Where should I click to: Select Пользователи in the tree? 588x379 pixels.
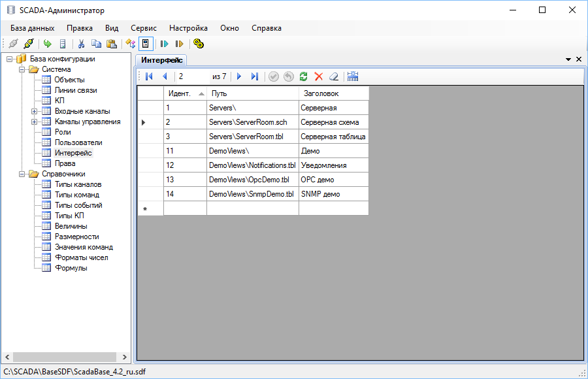pos(78,142)
